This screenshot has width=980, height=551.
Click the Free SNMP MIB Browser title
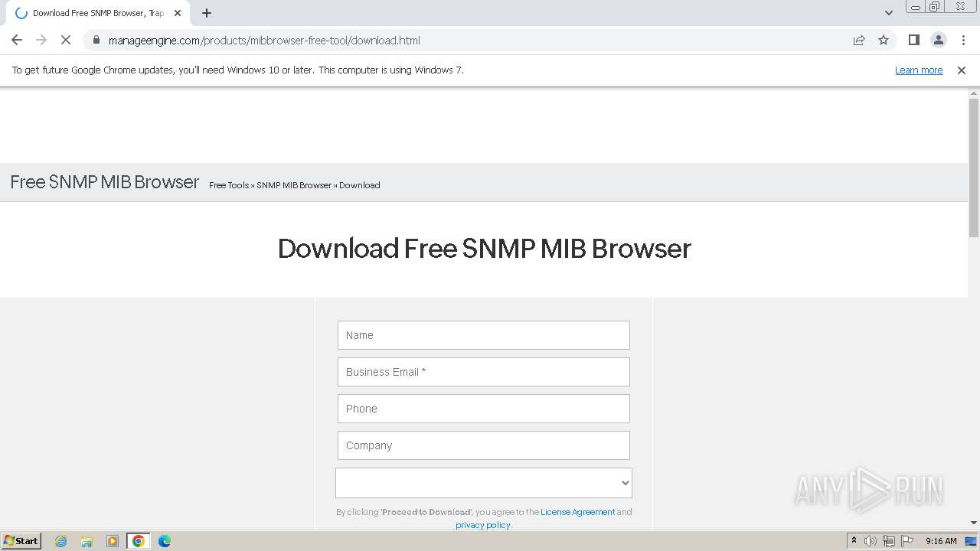pos(105,182)
